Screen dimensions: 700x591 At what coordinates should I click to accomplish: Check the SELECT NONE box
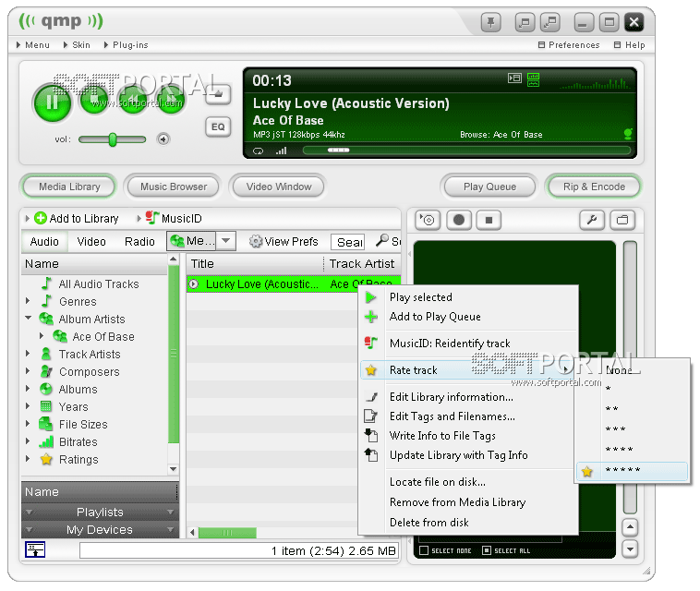click(x=424, y=550)
